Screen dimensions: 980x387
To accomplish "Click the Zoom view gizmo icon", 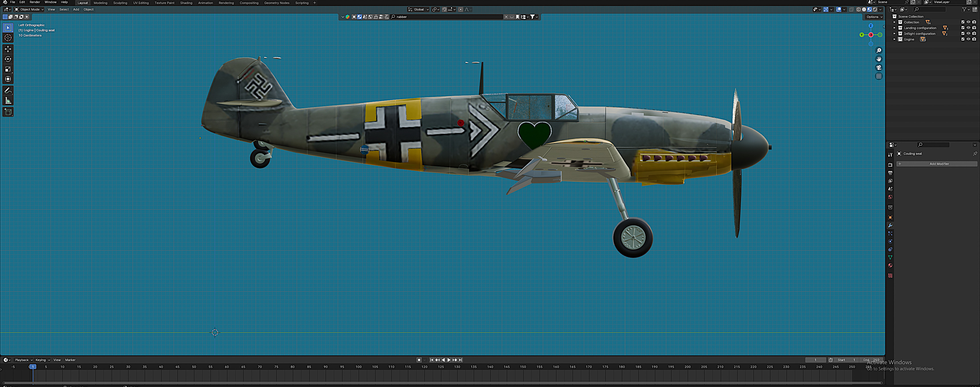I will pos(879,51).
